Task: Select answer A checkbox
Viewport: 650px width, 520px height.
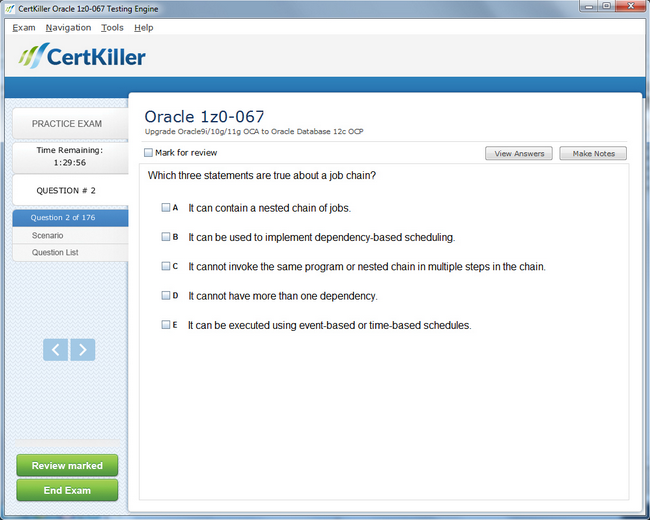Action: coord(165,207)
